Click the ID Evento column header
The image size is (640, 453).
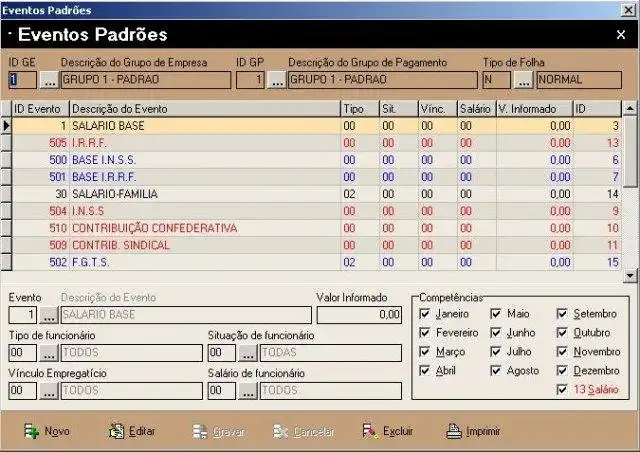[x=40, y=109]
